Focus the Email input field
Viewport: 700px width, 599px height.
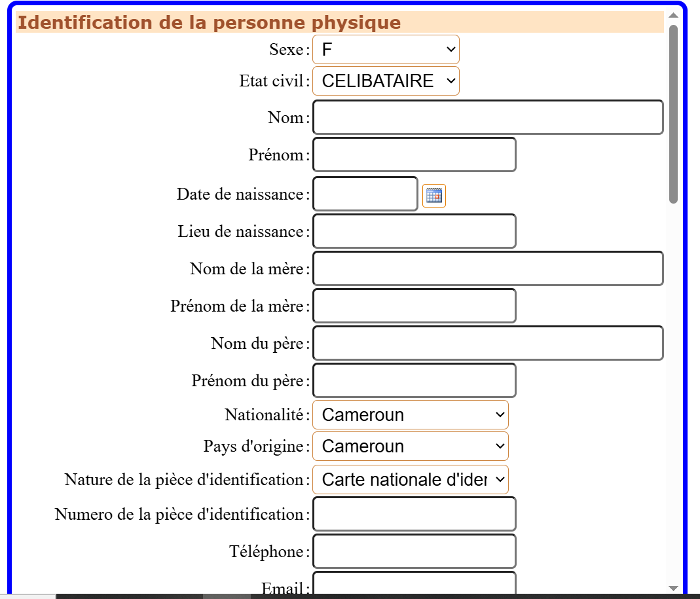pyautogui.click(x=414, y=583)
